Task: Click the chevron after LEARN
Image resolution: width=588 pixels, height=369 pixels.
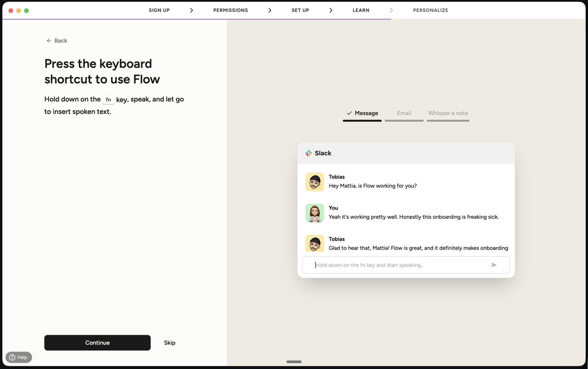Action: (x=391, y=10)
